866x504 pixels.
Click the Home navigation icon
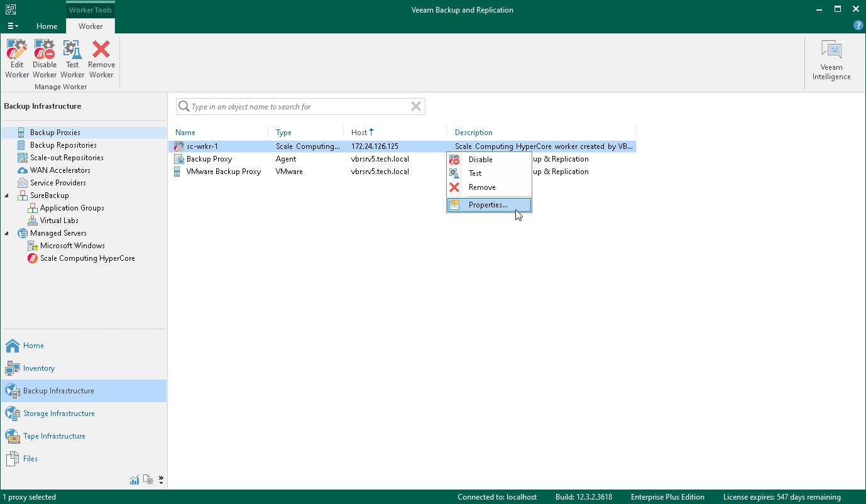[13, 346]
